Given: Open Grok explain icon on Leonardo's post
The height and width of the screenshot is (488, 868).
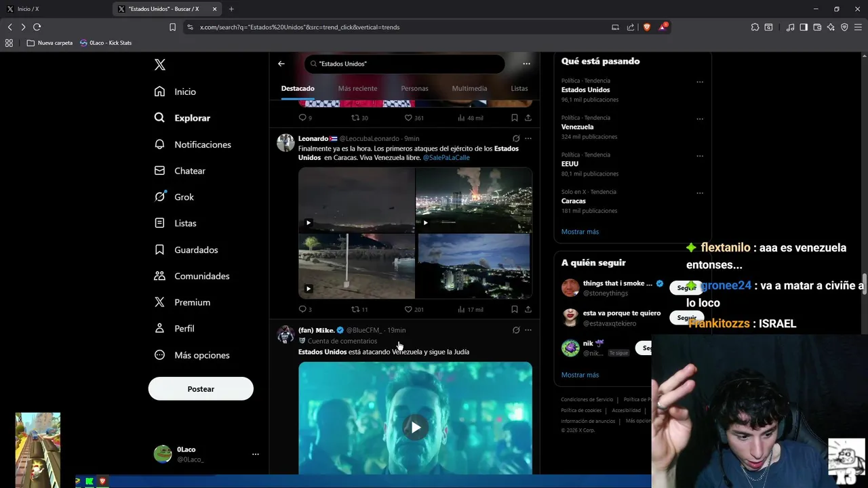Looking at the screenshot, I should tap(516, 138).
